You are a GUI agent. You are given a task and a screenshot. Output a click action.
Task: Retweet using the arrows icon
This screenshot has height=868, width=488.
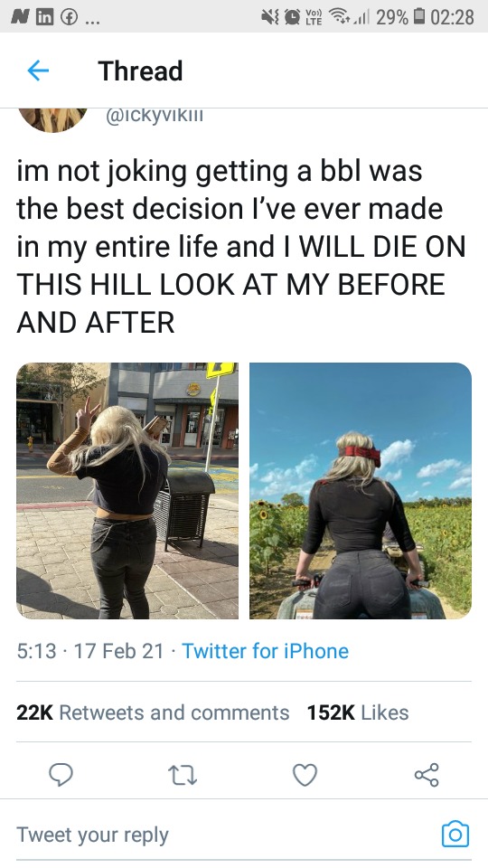183,775
